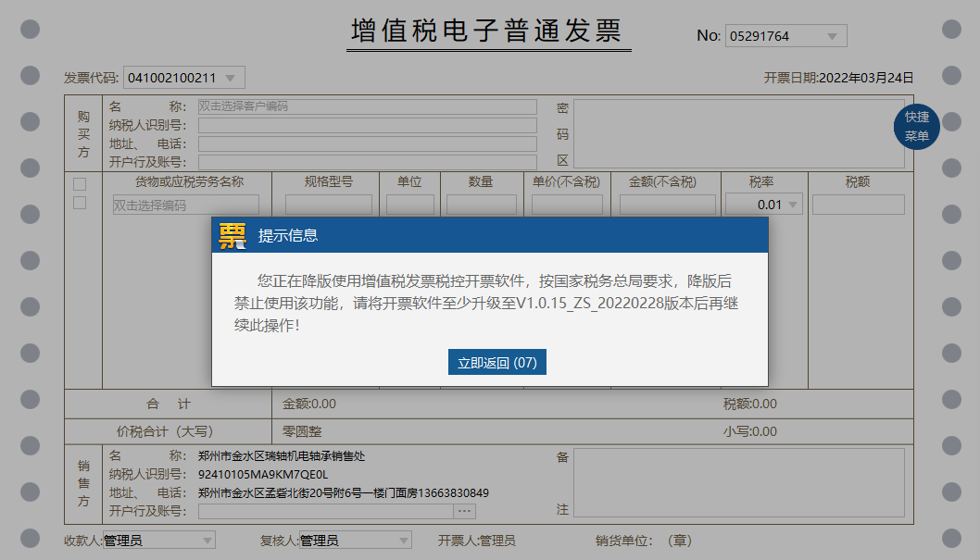Image resolution: width=980 pixels, height=560 pixels.
Task: Click the seller 开户行及账号 field
Action: [x=324, y=511]
